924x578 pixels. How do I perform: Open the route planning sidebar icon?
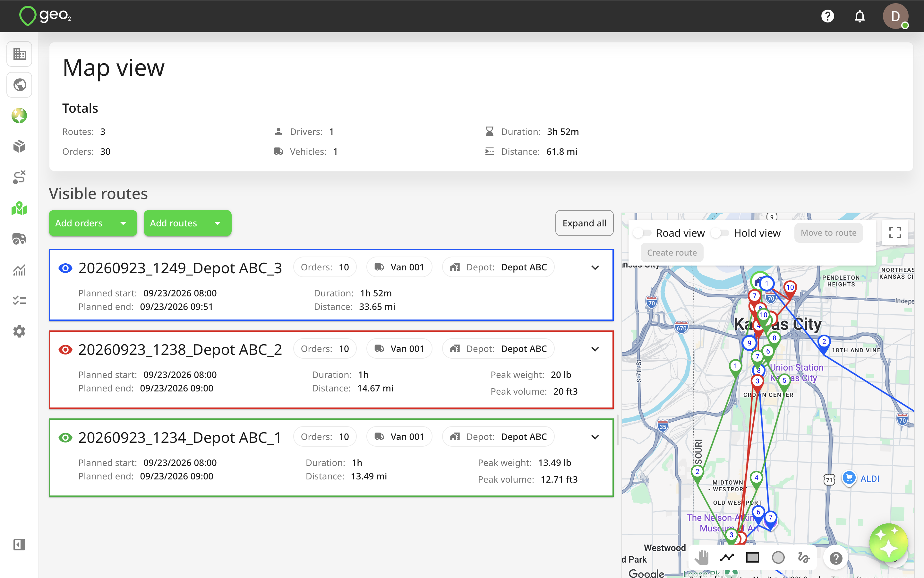pyautogui.click(x=20, y=177)
